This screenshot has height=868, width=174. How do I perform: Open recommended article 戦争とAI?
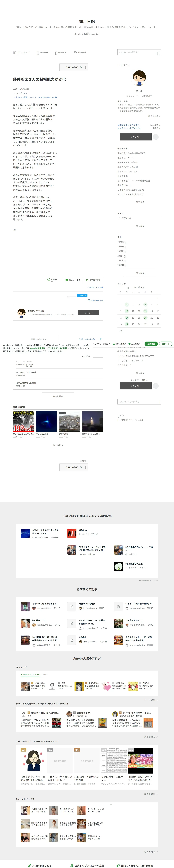pyautogui.click(x=83, y=530)
